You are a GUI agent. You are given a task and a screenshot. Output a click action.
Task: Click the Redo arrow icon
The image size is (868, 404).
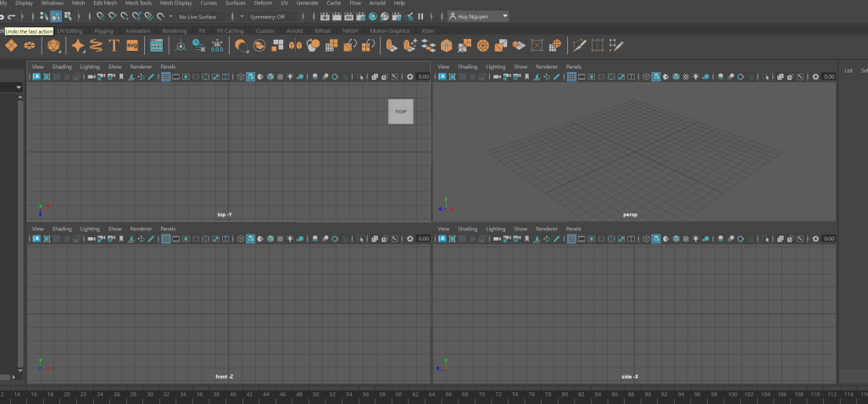(x=12, y=16)
